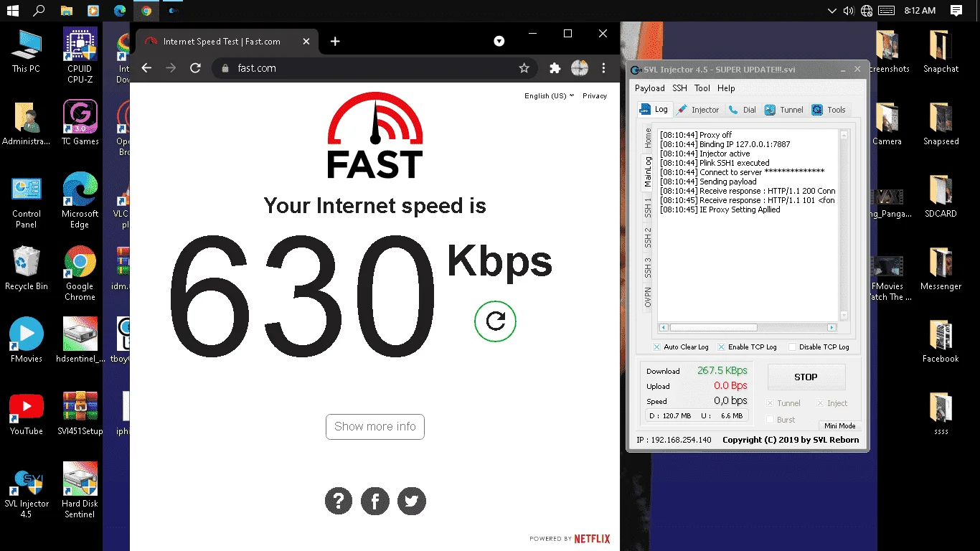The width and height of the screenshot is (980, 551).
Task: Click the fast.com address bar
Action: point(373,68)
